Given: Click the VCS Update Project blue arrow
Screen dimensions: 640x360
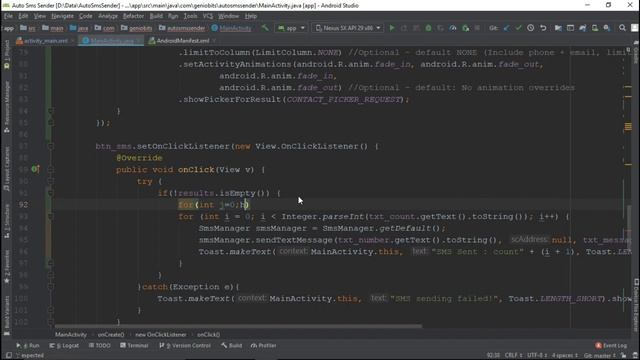Looking at the screenshot, I should click(506, 28).
